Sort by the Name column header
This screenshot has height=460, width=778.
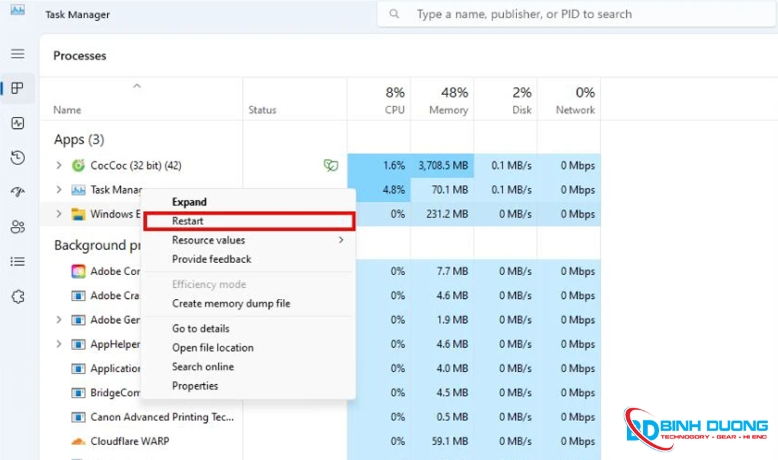click(67, 110)
